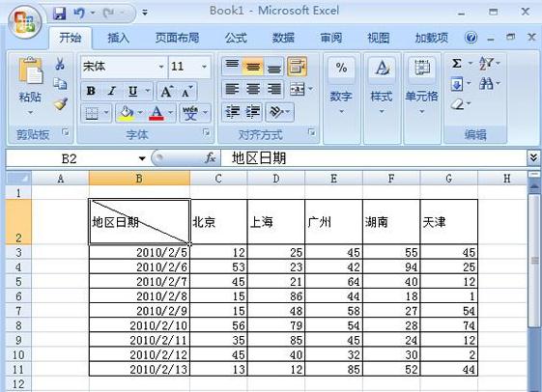Toggle Underline formatting

(132, 91)
